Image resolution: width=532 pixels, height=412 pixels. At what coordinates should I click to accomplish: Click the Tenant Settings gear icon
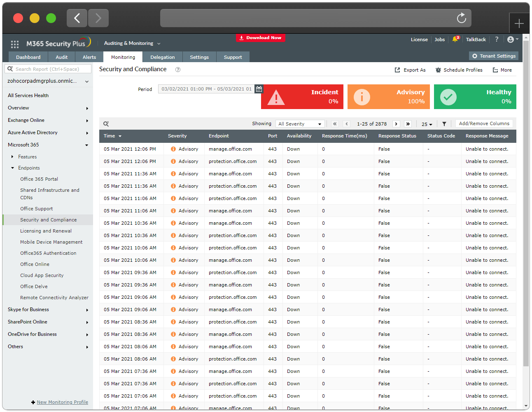[x=475, y=56]
